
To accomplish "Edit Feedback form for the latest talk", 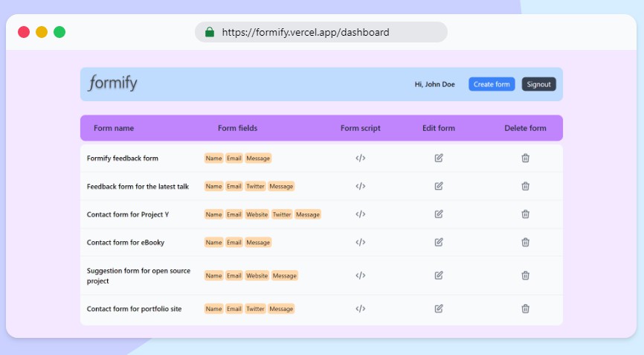I will tap(439, 186).
